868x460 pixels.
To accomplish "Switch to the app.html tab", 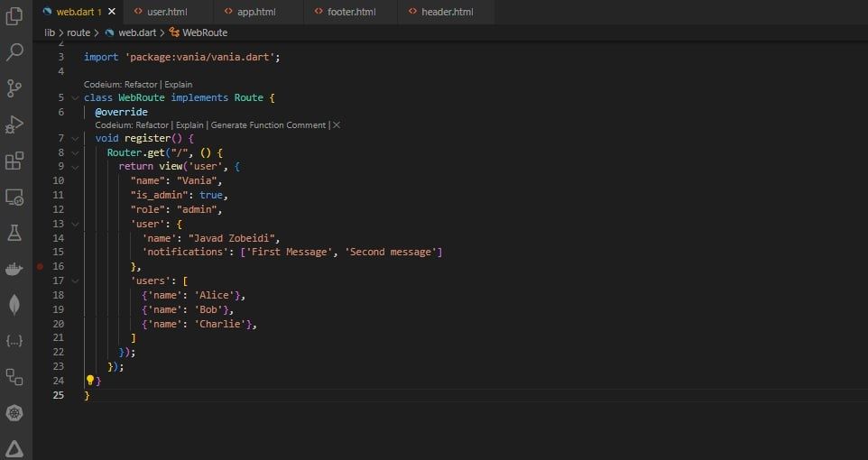I will click(259, 12).
